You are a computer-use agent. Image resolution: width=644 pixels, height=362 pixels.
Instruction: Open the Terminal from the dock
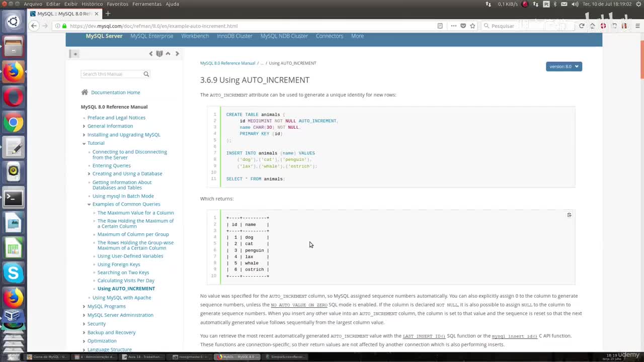pos(13,198)
